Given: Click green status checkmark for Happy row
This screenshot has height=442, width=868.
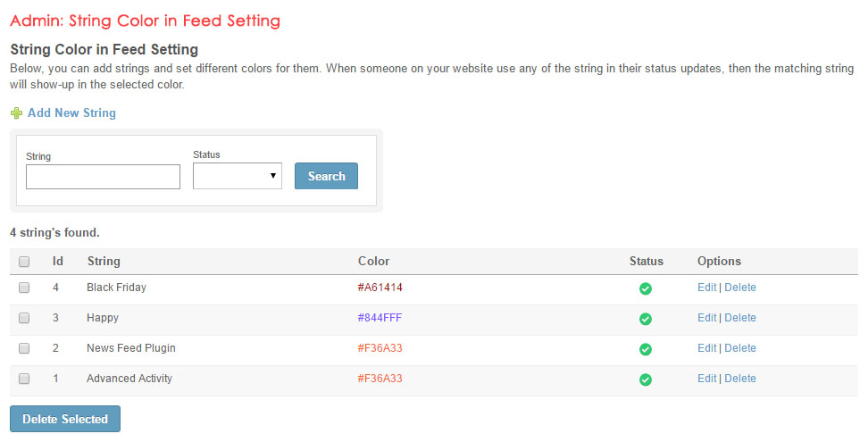Looking at the screenshot, I should coord(646,319).
